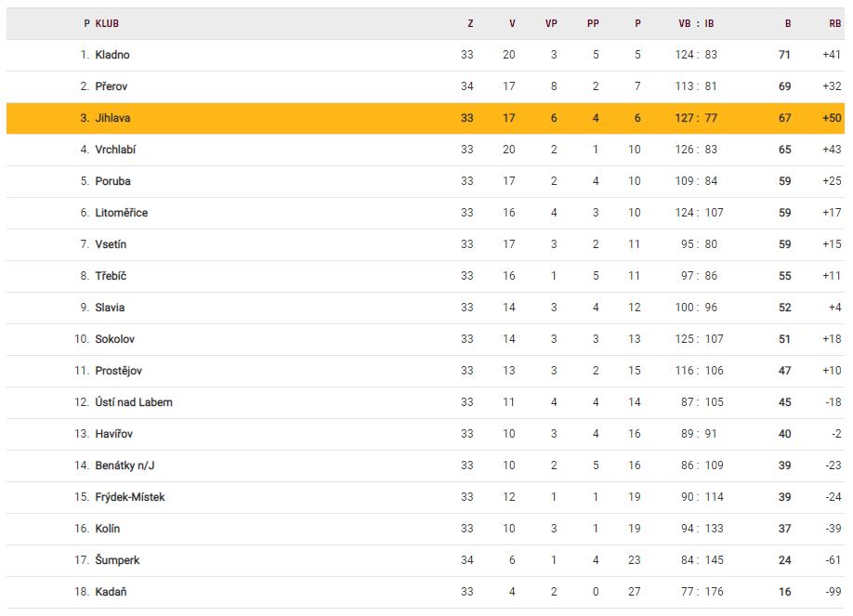
Task: Click the Přerov team name
Action: point(112,86)
